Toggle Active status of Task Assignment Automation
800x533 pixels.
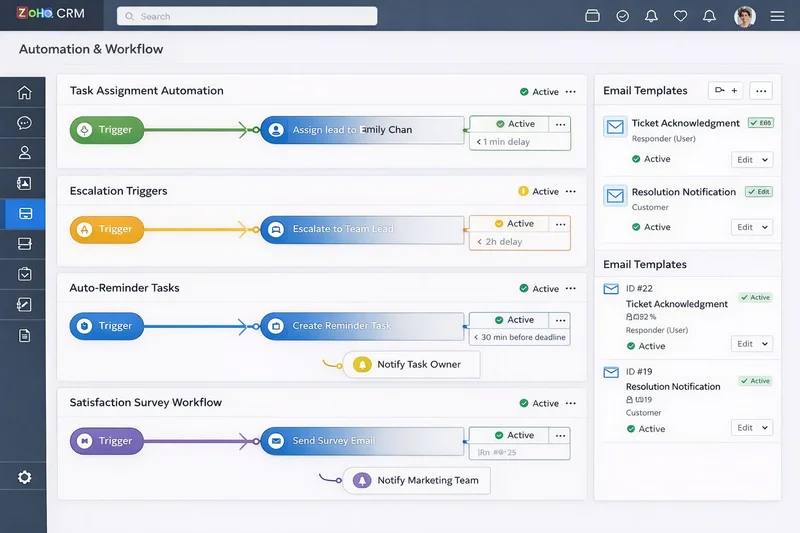pyautogui.click(x=539, y=92)
